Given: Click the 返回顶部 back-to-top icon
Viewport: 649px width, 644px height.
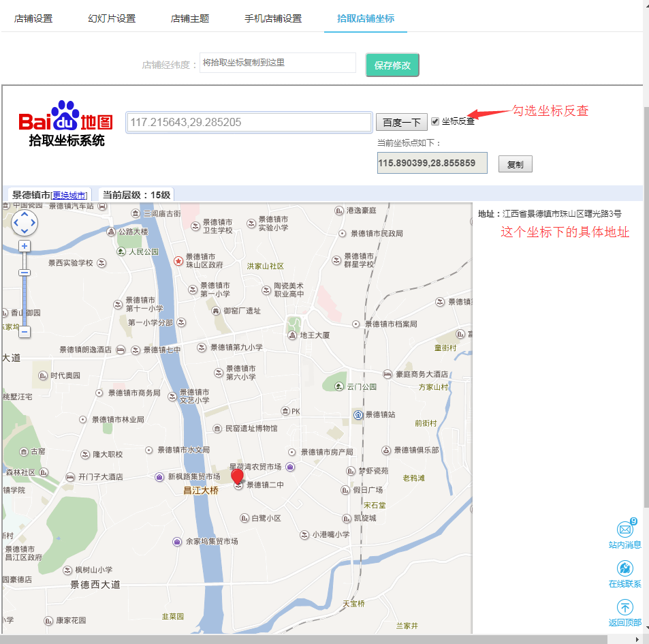Looking at the screenshot, I should point(624,607).
